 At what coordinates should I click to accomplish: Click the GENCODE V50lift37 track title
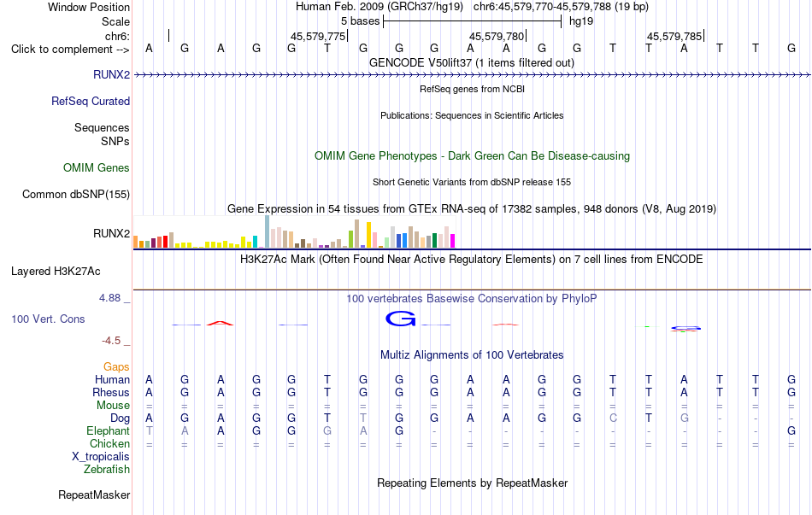pyautogui.click(x=472, y=62)
